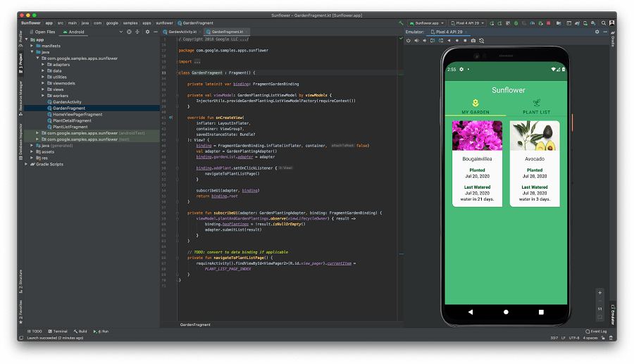
Task: Click the emulator volume down icon
Action: point(425,40)
